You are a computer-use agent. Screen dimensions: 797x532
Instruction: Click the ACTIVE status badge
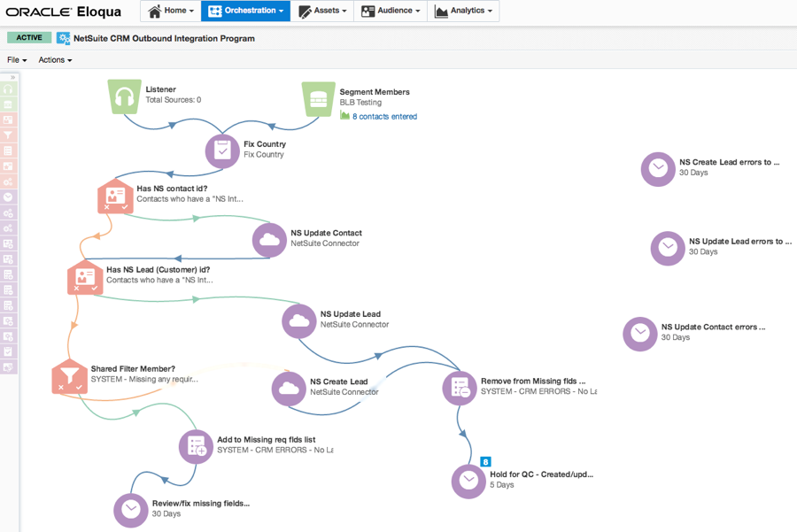click(27, 38)
